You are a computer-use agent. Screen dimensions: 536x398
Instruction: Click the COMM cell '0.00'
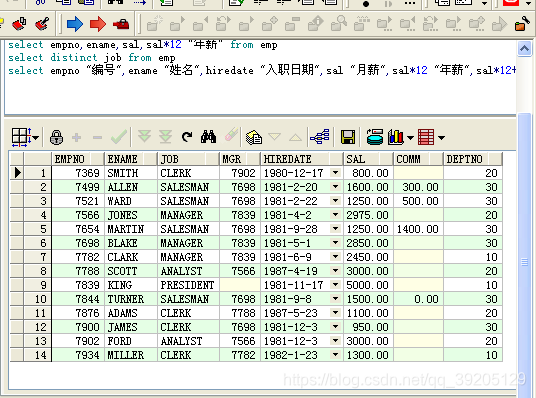tap(418, 299)
